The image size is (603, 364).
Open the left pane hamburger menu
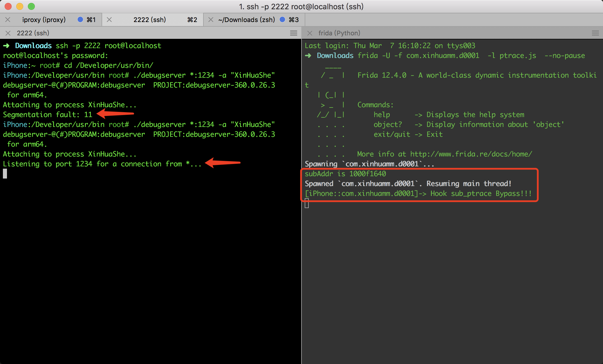(294, 33)
